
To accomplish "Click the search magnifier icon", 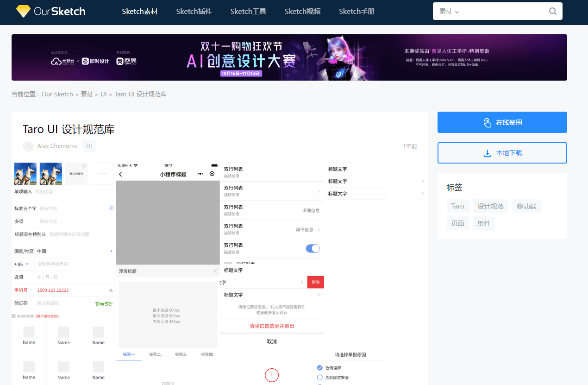I will point(552,12).
